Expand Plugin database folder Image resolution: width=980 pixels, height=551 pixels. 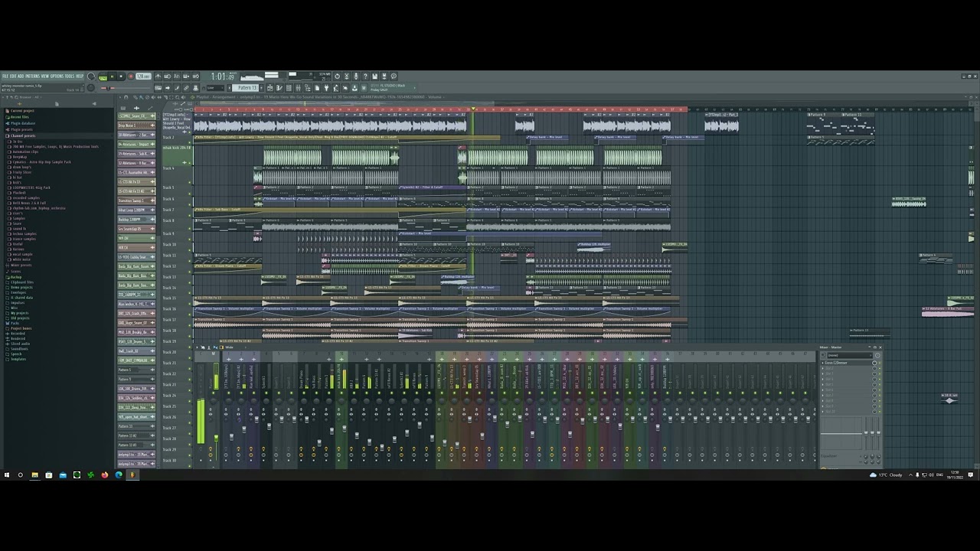point(23,123)
